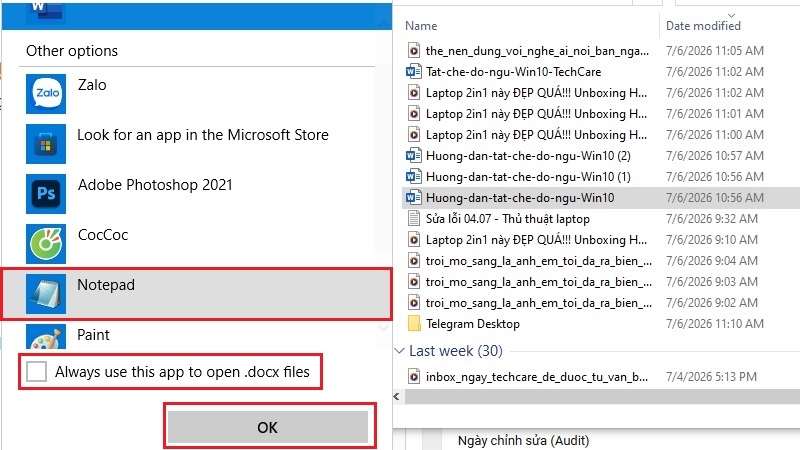Click the file list horizontal scrollbar track
This screenshot has width=800, height=450.
(602, 396)
